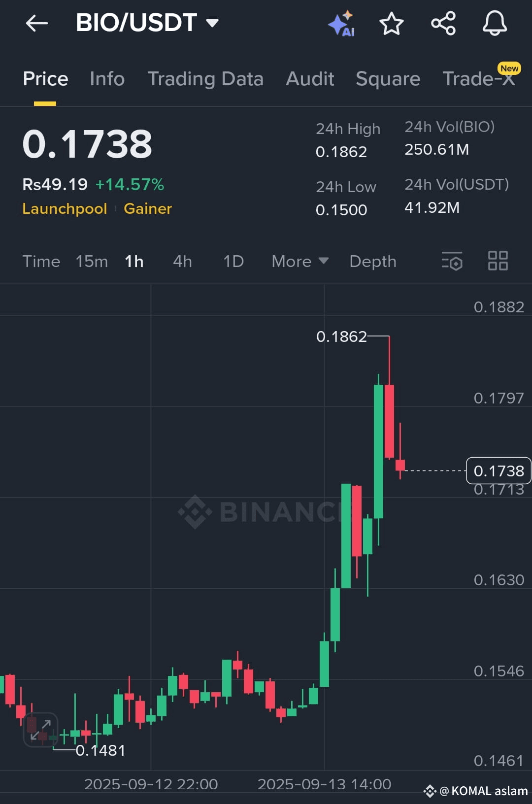
Task: Expand chart with fullscreen arrows icon
Action: pyautogui.click(x=41, y=730)
